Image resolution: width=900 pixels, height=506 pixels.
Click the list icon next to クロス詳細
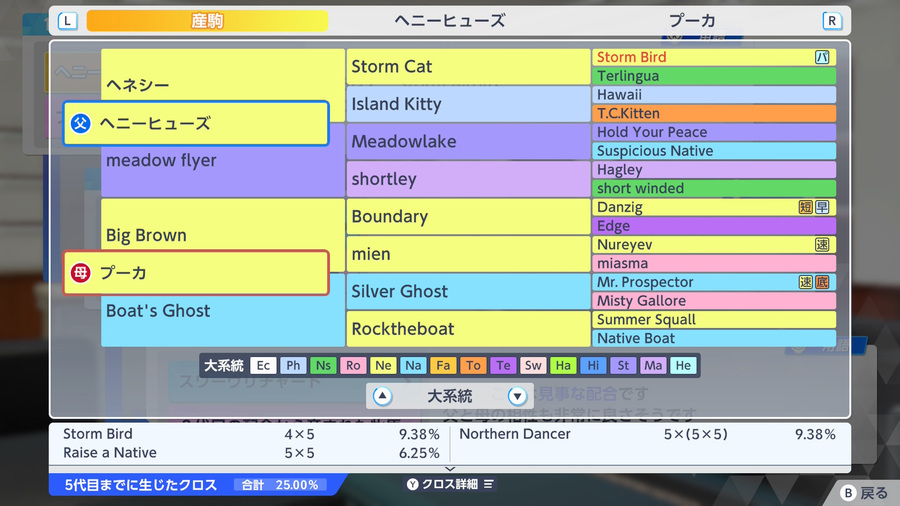point(488,484)
